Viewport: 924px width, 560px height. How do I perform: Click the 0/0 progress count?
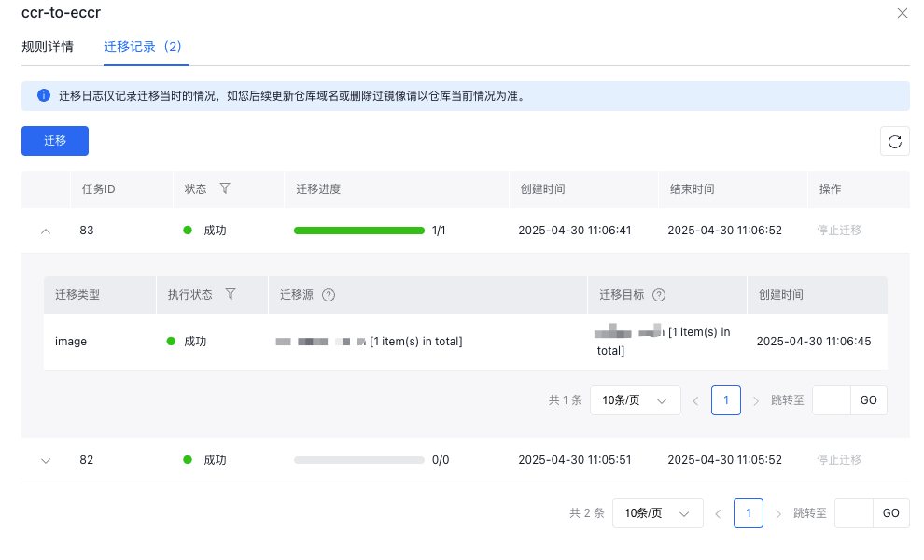(x=441, y=460)
